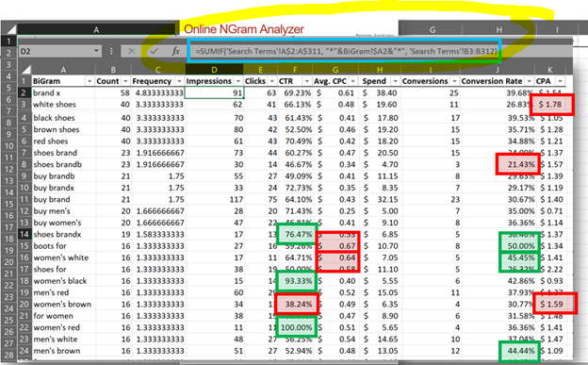Click the Select All corner in the back window
The width and height of the screenshot is (588, 365).
(x=10, y=29)
